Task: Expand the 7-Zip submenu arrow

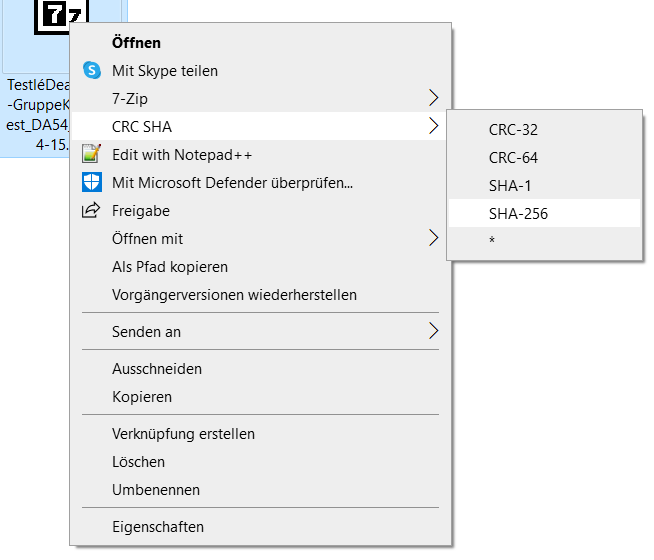Action: pos(433,98)
